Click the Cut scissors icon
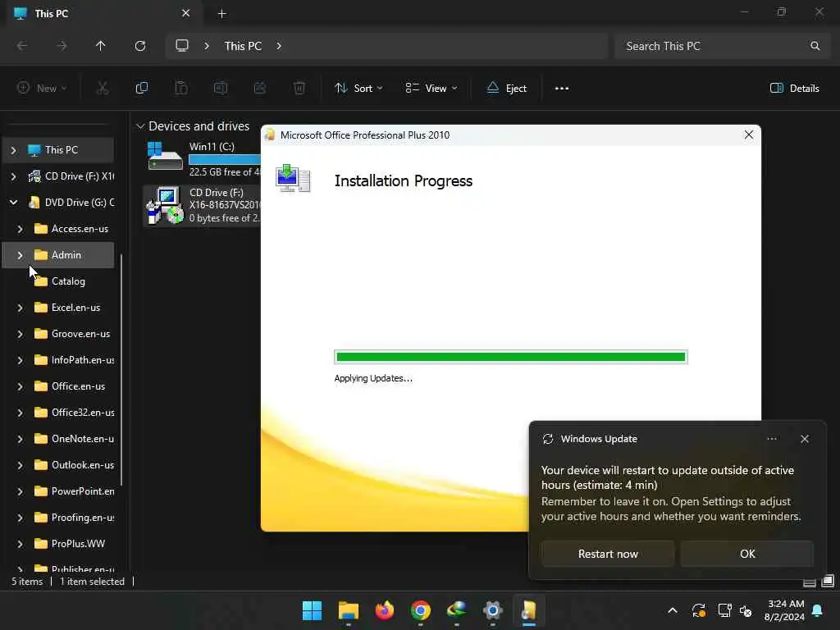Screen dimensions: 840x630 coord(103,88)
